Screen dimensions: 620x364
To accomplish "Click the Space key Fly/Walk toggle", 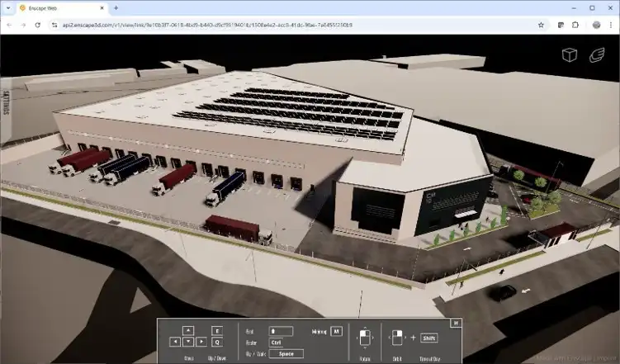I will 286,354.
